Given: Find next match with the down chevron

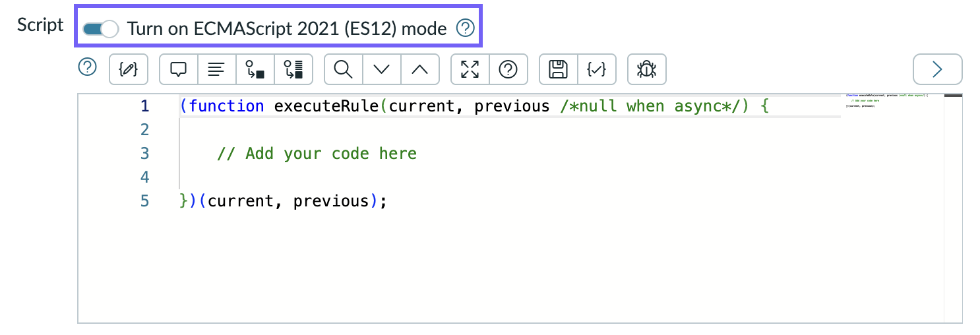Looking at the screenshot, I should (x=381, y=69).
